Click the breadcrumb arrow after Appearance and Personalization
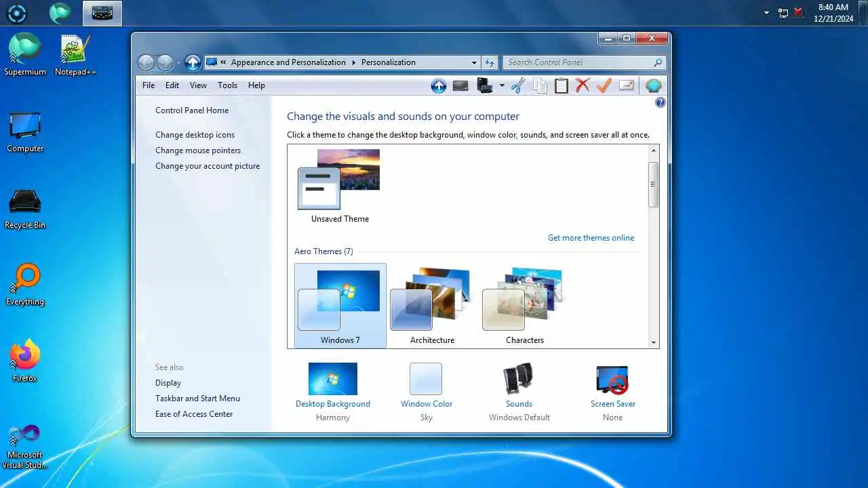 (353, 62)
